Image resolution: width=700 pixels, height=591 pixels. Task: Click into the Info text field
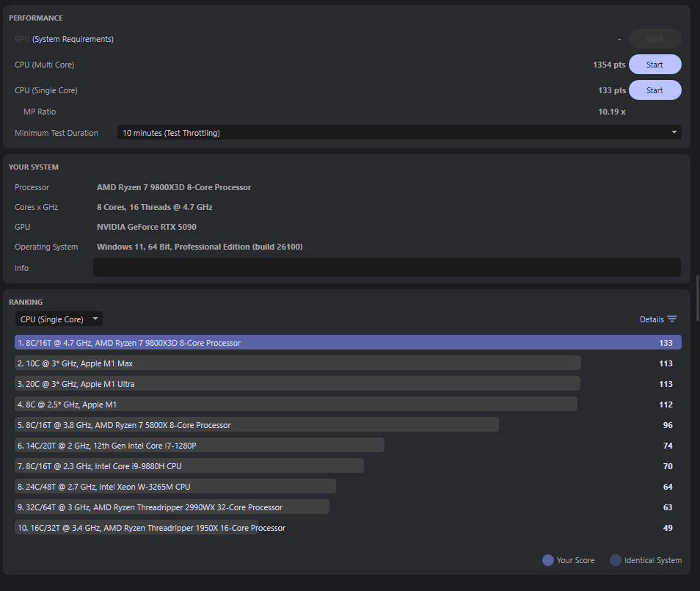387,267
